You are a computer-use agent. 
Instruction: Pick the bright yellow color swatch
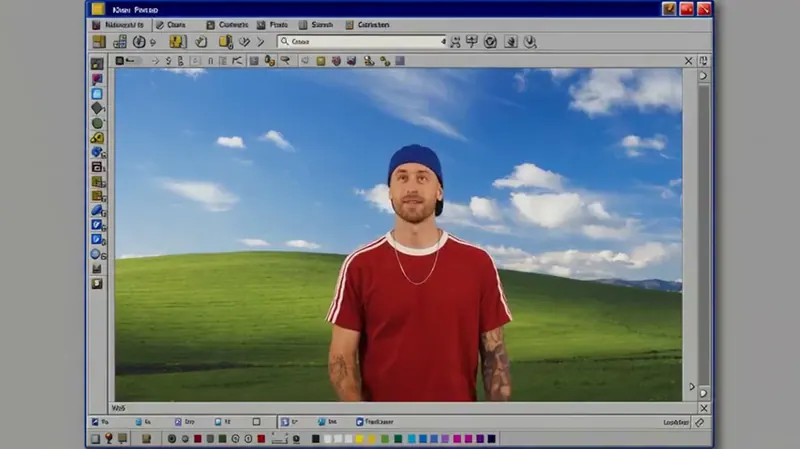[x=360, y=439]
